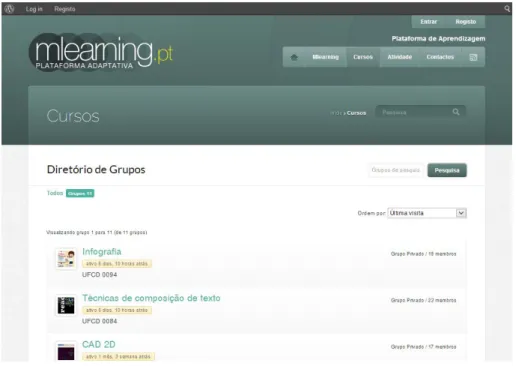Click the Visualizando grupo count text
Image resolution: width=516 pixels, height=366 pixels.
click(x=97, y=232)
